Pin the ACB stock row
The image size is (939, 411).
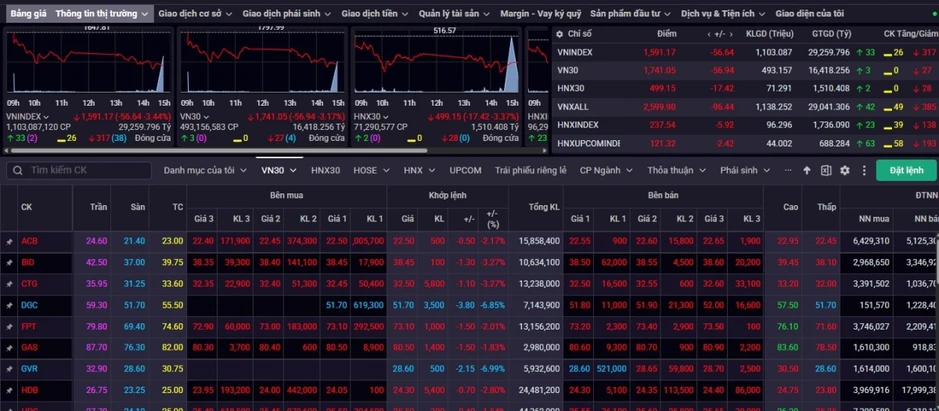click(9, 241)
